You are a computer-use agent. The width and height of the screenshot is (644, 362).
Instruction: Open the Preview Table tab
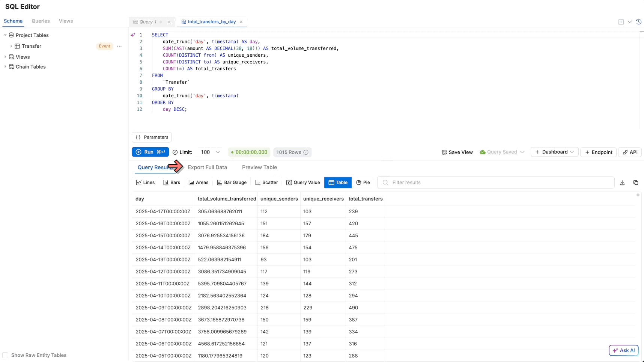click(x=259, y=167)
